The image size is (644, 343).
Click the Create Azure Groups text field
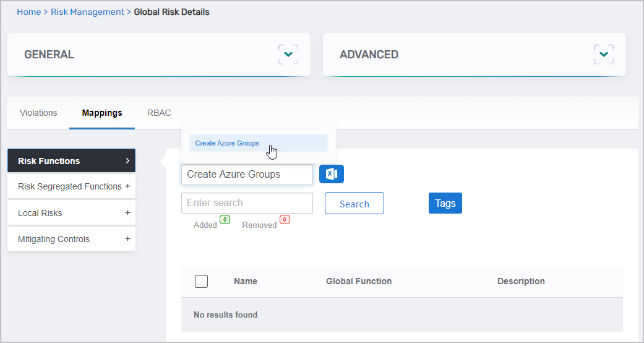247,175
